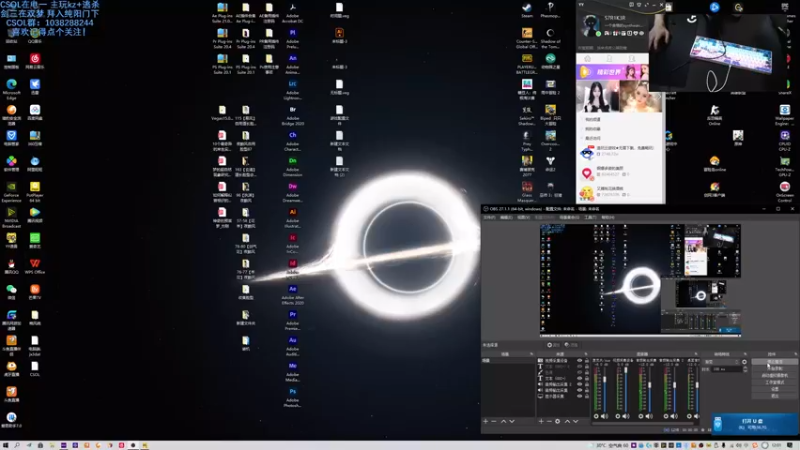This screenshot has height=450, width=800.
Task: Add a new source in OBS
Action: pos(541,421)
